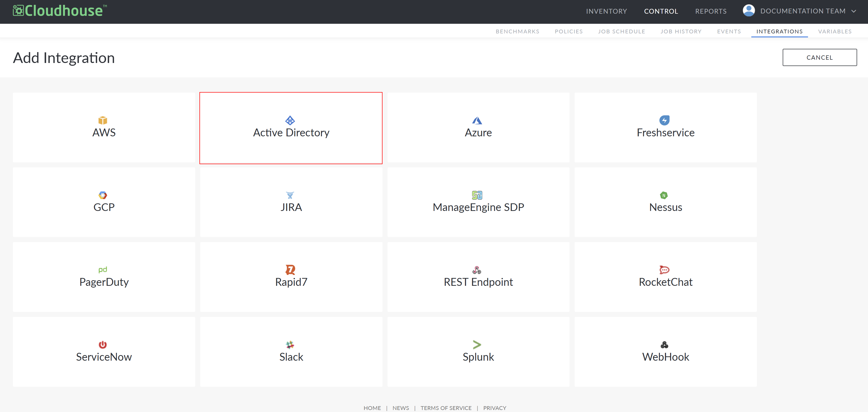Select the Freshservice card label
The height and width of the screenshot is (412, 868).
click(x=665, y=133)
